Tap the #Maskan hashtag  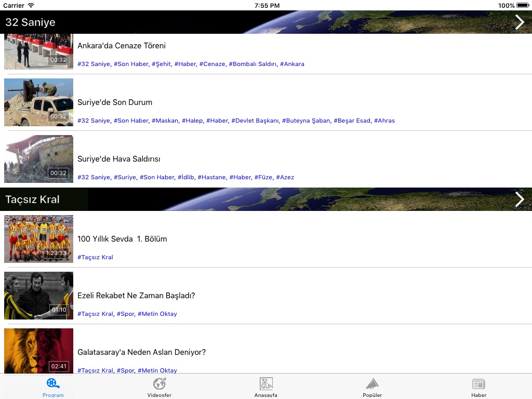tap(165, 121)
